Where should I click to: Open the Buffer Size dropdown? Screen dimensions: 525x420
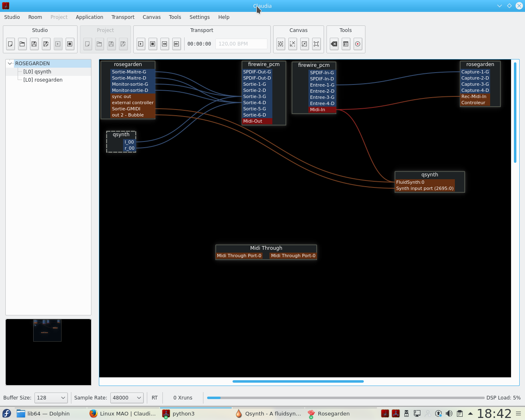pyautogui.click(x=51, y=397)
